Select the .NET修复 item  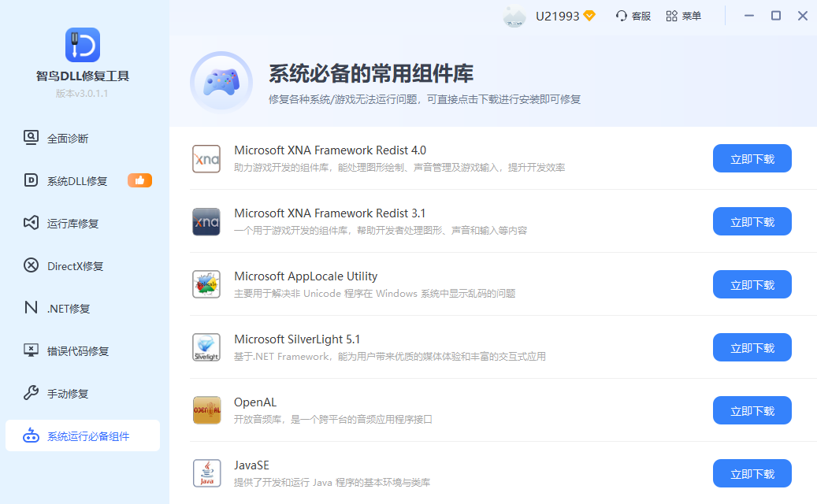click(83, 308)
